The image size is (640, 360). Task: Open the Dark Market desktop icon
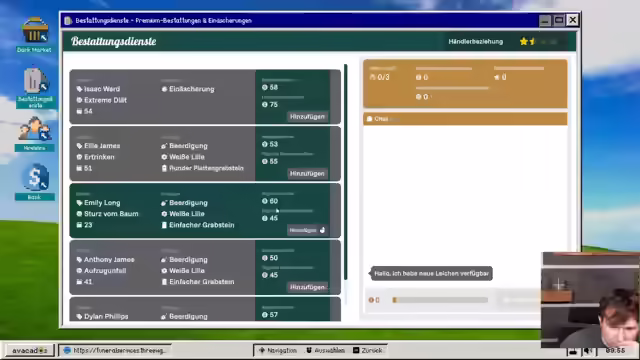34,35
